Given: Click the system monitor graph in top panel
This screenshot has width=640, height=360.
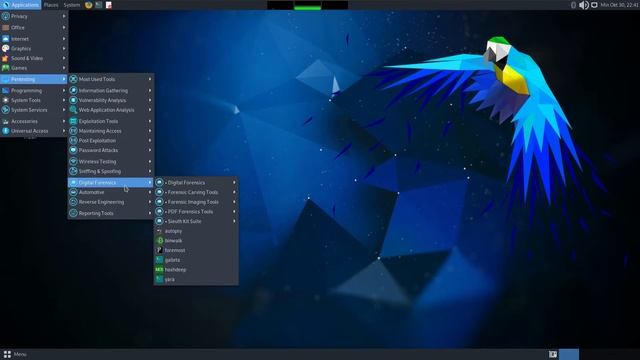Looking at the screenshot, I should 307,5.
